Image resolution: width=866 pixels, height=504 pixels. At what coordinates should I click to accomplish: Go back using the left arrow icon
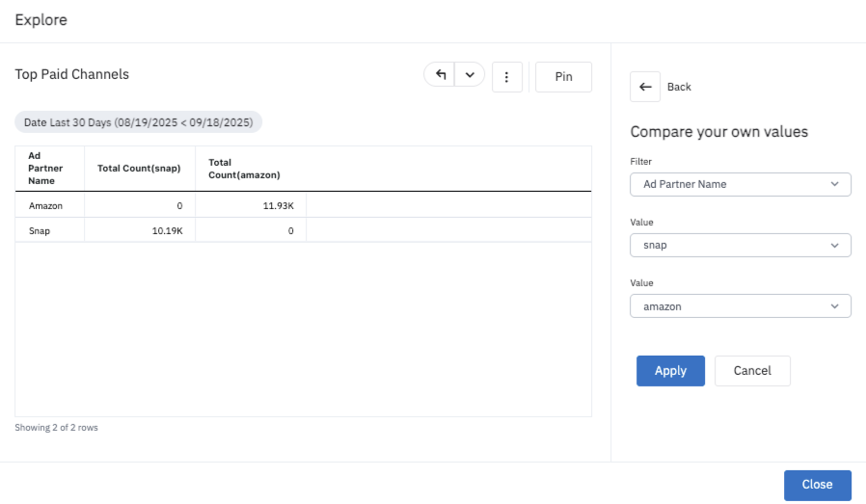tap(645, 87)
